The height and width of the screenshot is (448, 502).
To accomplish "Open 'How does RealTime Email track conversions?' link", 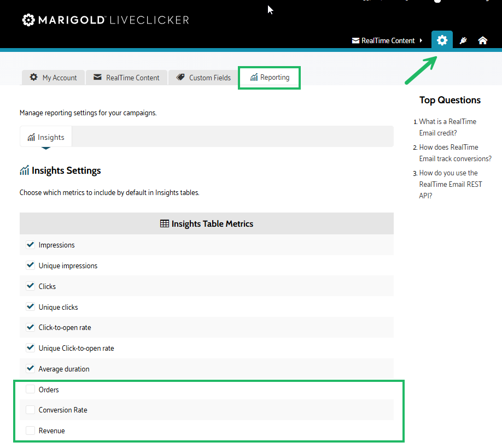I will [455, 153].
